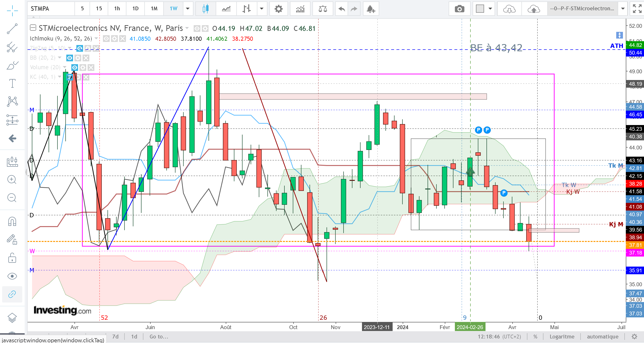Undo the last chart action
This screenshot has width=644, height=343.
tap(341, 9)
